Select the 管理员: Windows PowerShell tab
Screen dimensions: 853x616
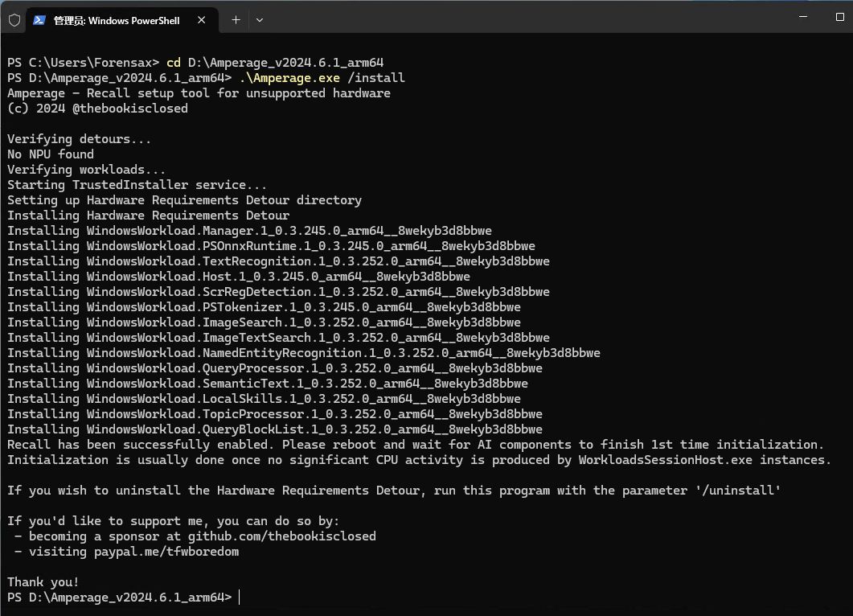(x=117, y=20)
